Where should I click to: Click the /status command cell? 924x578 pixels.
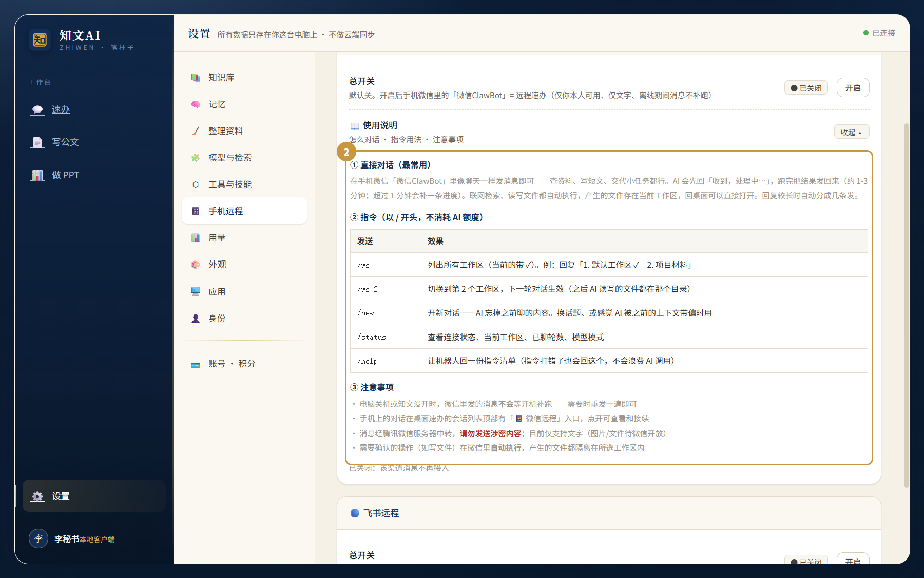[x=386, y=337]
